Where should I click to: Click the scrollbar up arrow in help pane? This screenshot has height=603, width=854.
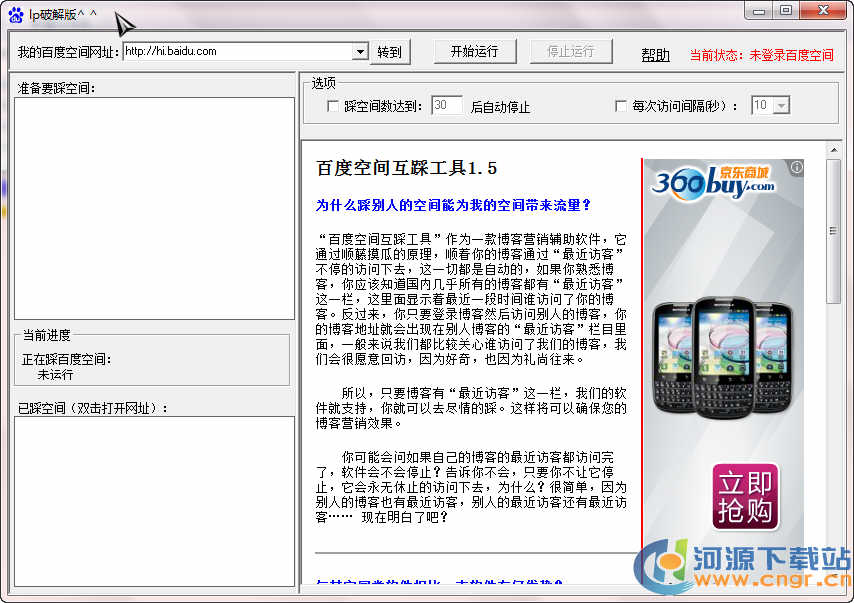pyautogui.click(x=833, y=150)
